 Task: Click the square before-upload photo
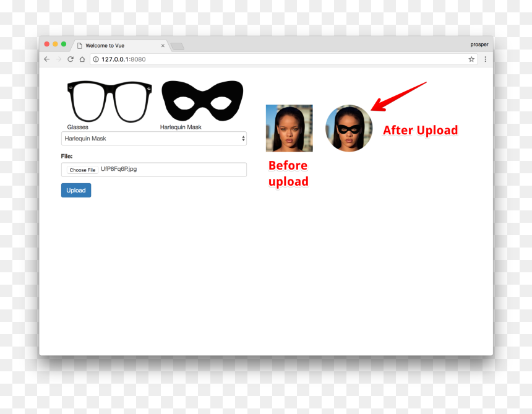pos(289,128)
